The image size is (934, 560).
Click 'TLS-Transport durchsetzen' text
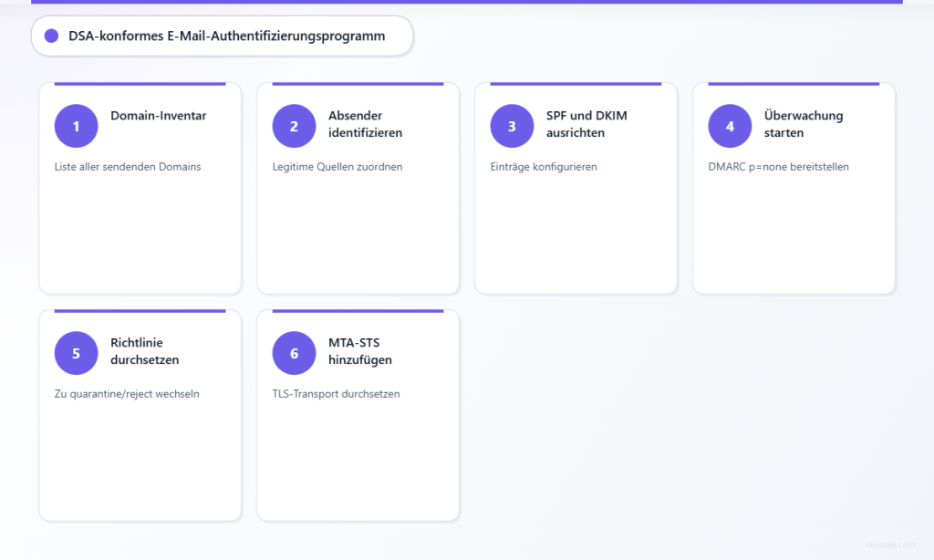(336, 394)
